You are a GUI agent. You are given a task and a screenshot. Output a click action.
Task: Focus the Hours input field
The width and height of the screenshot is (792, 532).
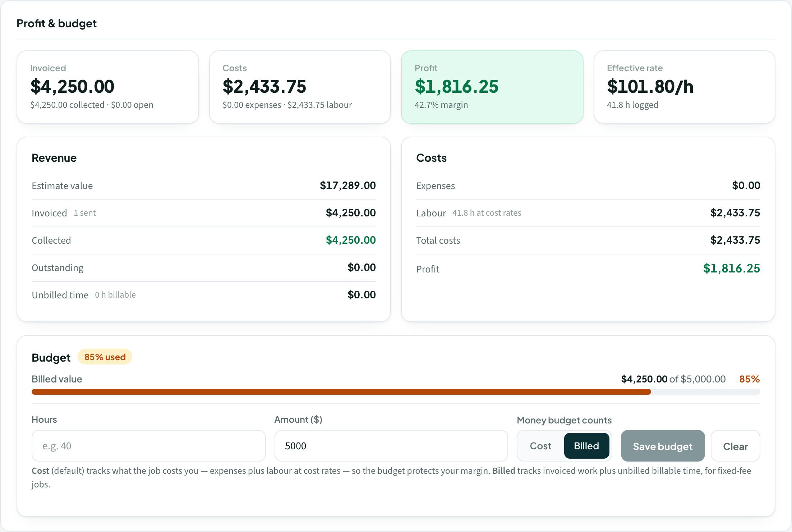click(148, 446)
